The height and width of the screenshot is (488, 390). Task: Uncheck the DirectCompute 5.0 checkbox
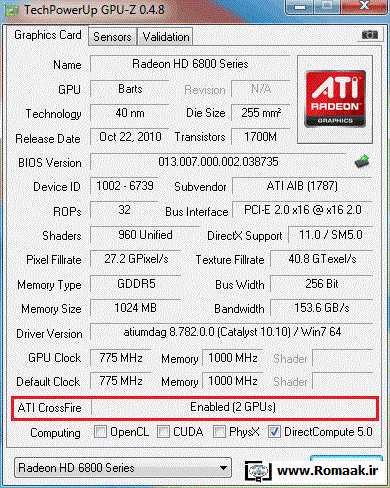(x=274, y=431)
